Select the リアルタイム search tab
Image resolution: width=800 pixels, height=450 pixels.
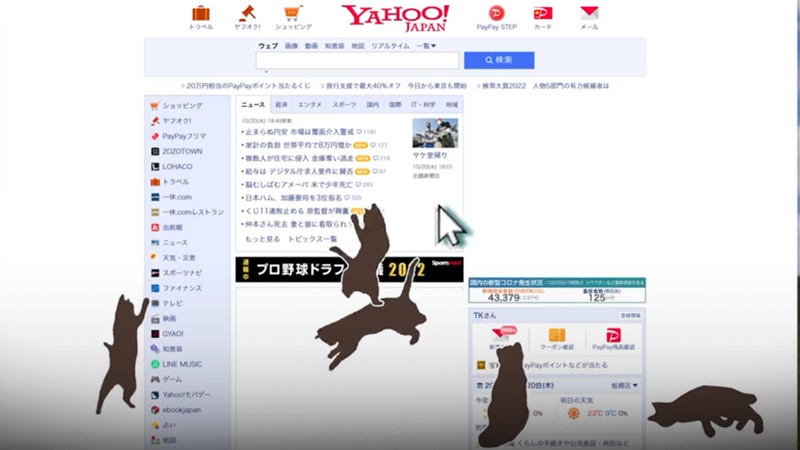pyautogui.click(x=390, y=46)
